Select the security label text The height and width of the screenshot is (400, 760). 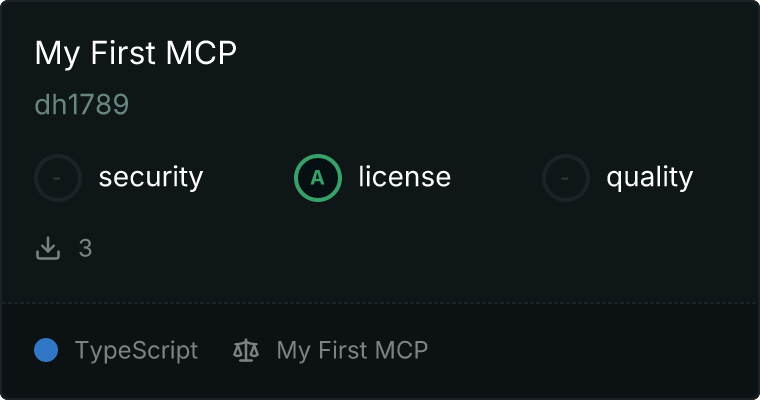pos(151,177)
